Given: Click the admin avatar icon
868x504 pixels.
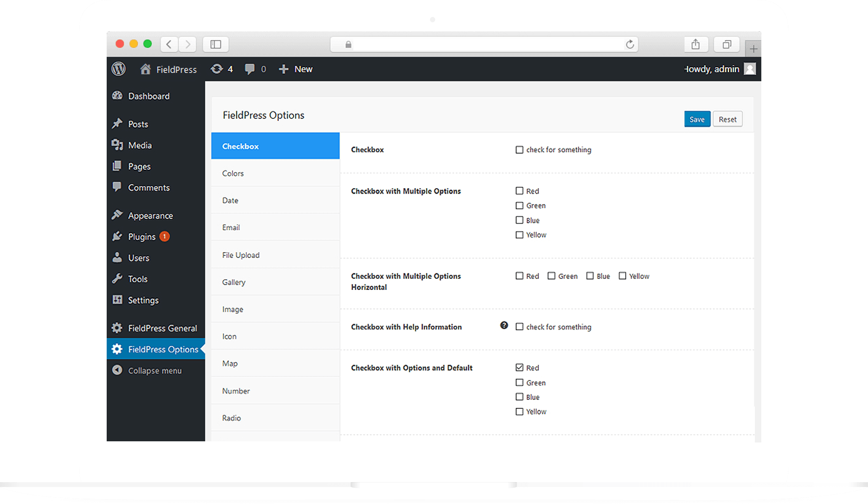Looking at the screenshot, I should [750, 69].
